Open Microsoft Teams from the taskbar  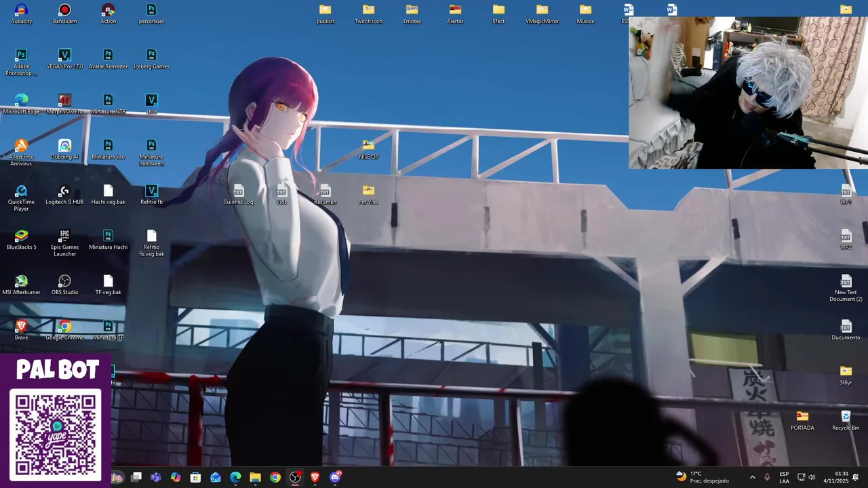click(156, 477)
